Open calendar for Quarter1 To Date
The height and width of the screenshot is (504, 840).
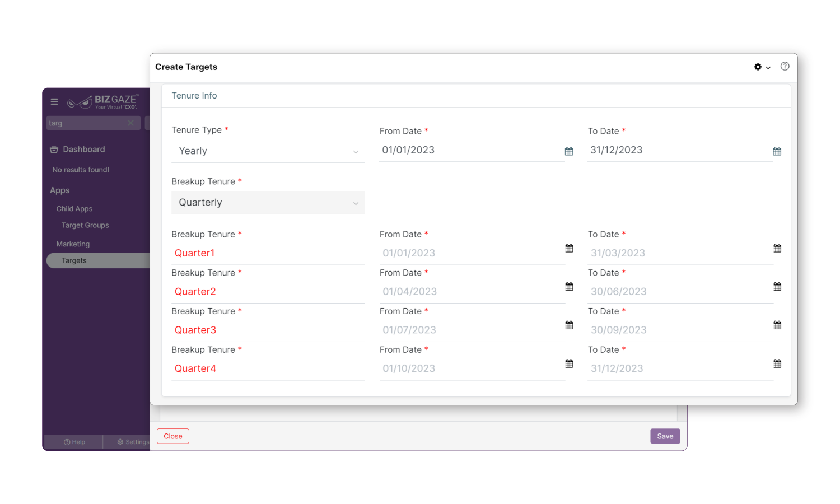tap(777, 248)
